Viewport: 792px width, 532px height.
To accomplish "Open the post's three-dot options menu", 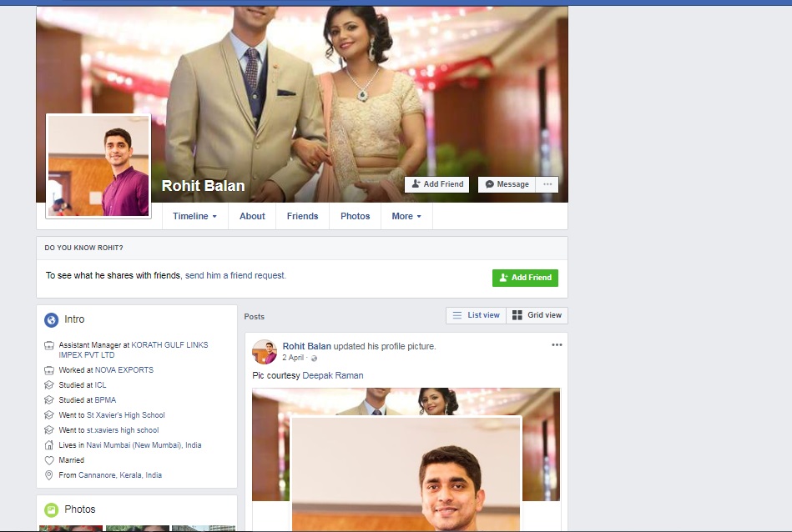I will (557, 344).
